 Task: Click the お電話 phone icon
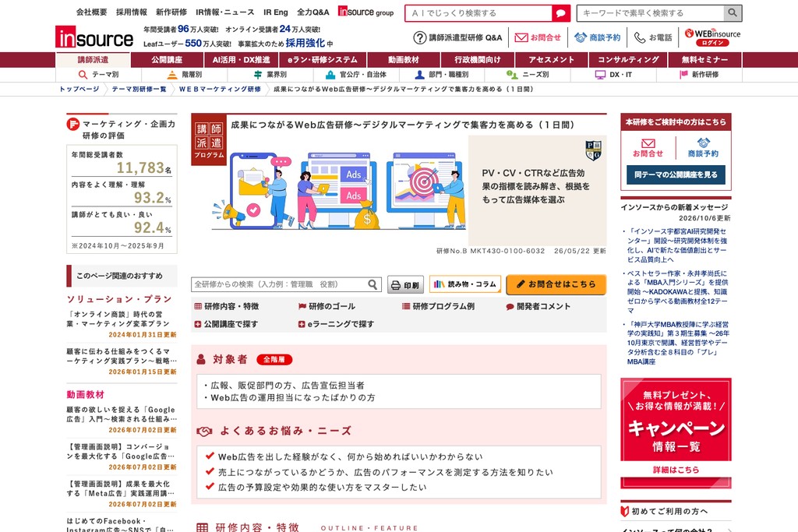click(x=640, y=37)
